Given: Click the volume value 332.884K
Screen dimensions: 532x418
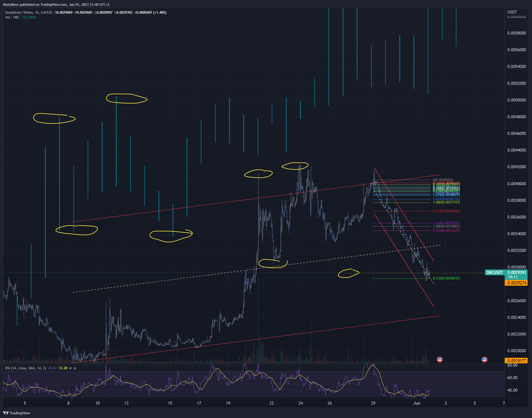Looking at the screenshot, I should coord(29,17).
